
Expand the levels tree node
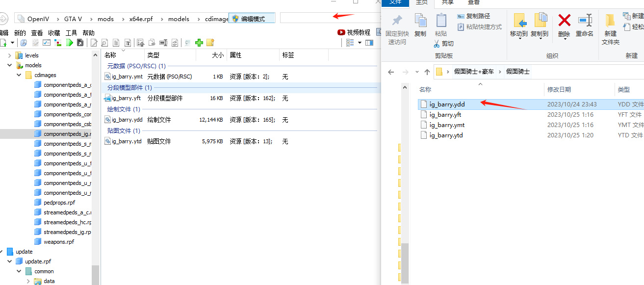pyautogui.click(x=10, y=55)
